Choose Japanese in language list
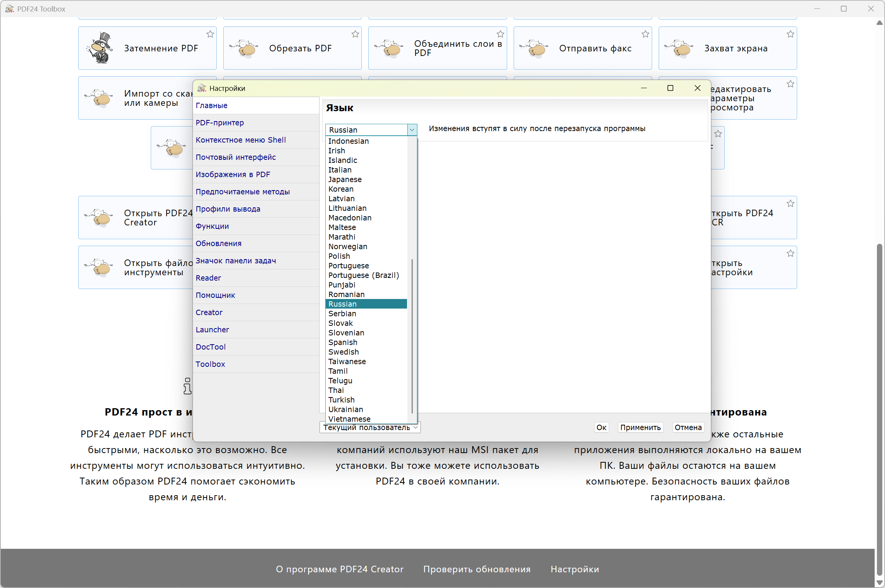This screenshot has width=885, height=588. click(366, 179)
